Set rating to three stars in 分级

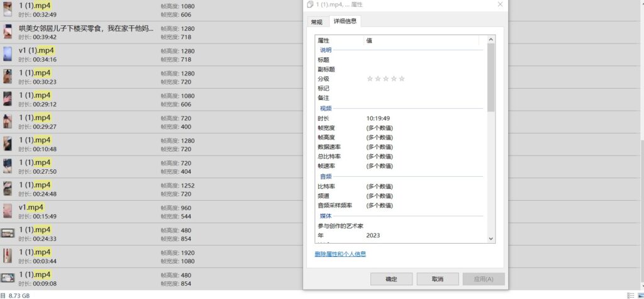[x=386, y=79]
